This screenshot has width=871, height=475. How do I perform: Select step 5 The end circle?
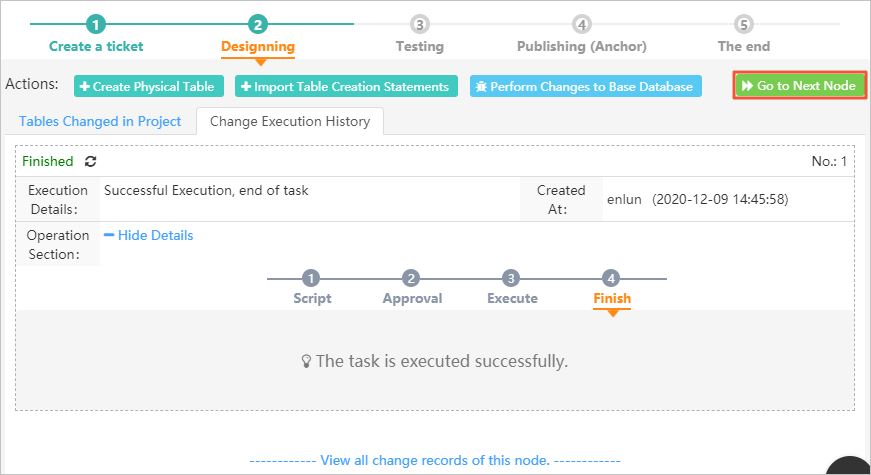[x=743, y=24]
